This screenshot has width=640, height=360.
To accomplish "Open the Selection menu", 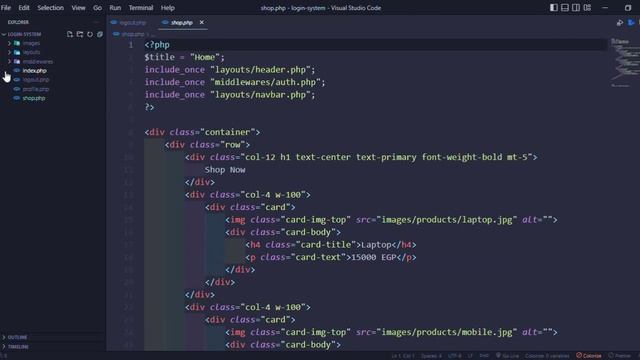I will click(51, 8).
